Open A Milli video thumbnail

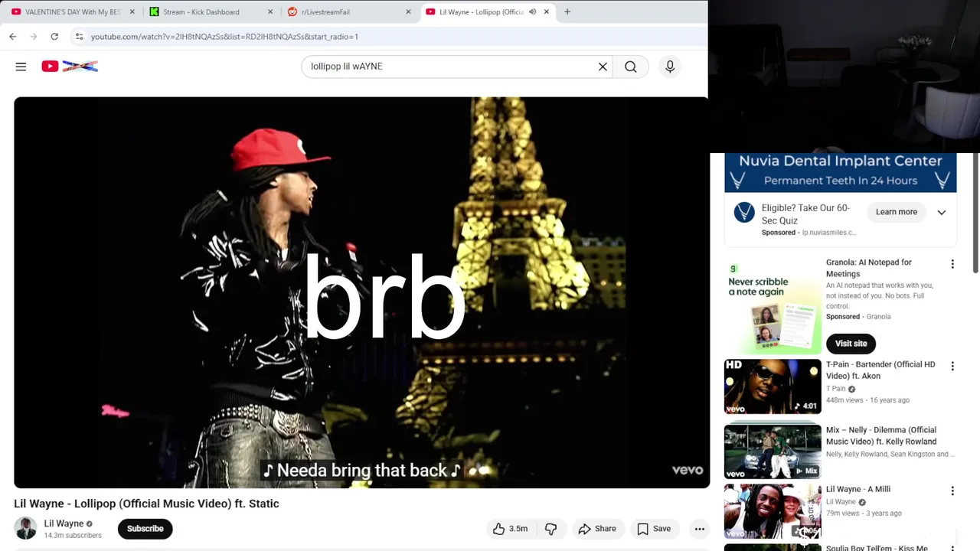773,511
